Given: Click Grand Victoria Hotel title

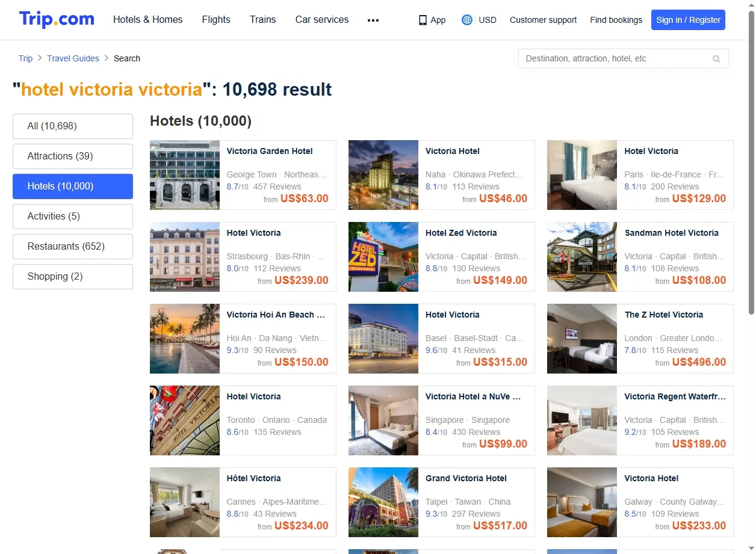Looking at the screenshot, I should coord(466,478).
